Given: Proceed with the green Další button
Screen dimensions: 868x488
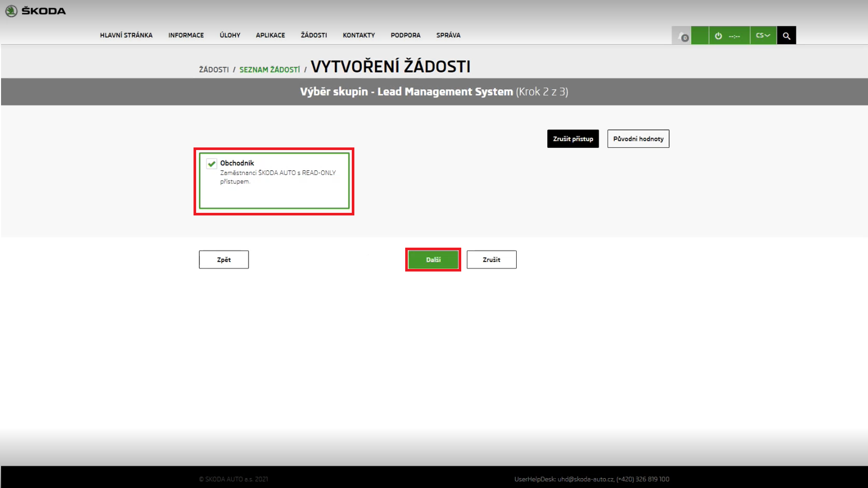Looking at the screenshot, I should click(433, 260).
